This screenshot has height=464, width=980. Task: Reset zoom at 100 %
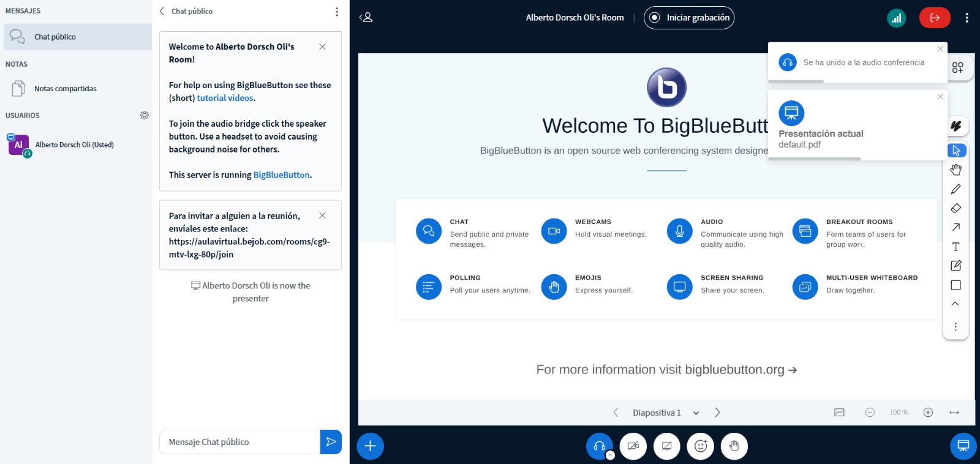[x=899, y=413]
